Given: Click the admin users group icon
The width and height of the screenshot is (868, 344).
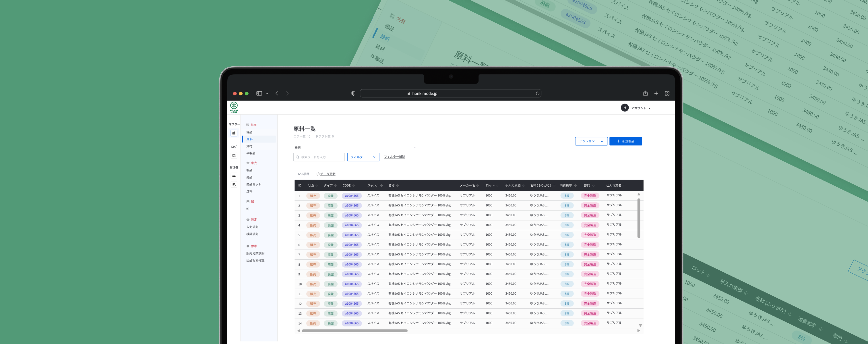Looking at the screenshot, I should coord(234,176).
